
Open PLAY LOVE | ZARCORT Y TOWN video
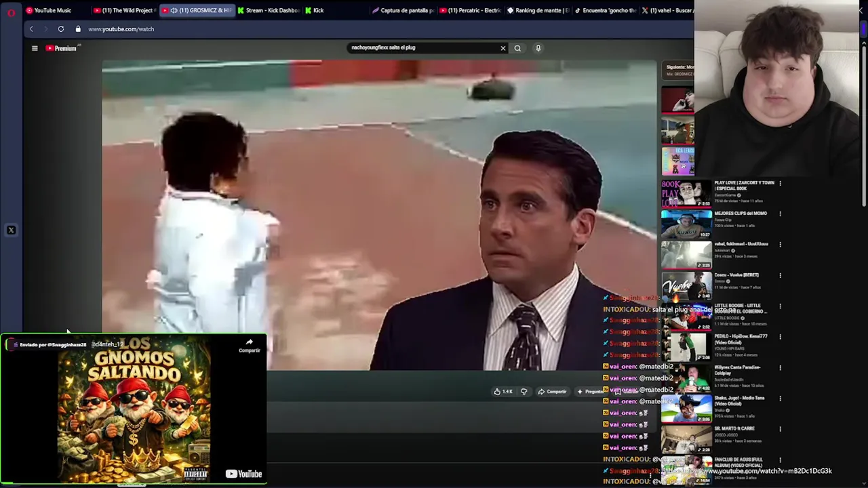(x=744, y=185)
